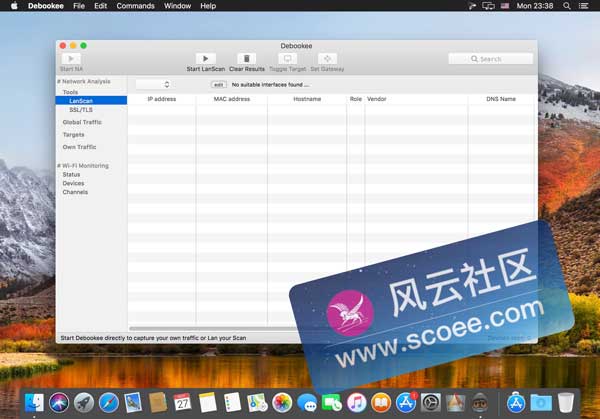600x419 pixels.
Task: Open Calendar icon showing 27
Action: pos(183,403)
